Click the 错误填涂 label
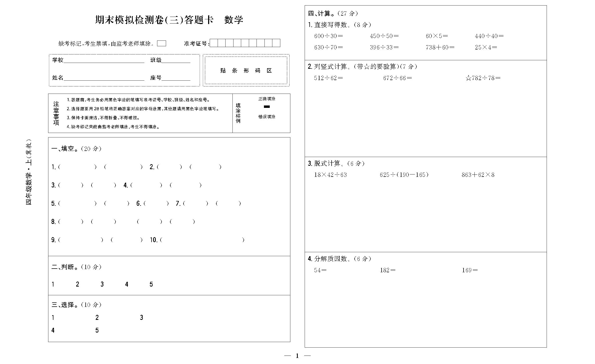The image size is (595, 364). pyautogui.click(x=267, y=117)
